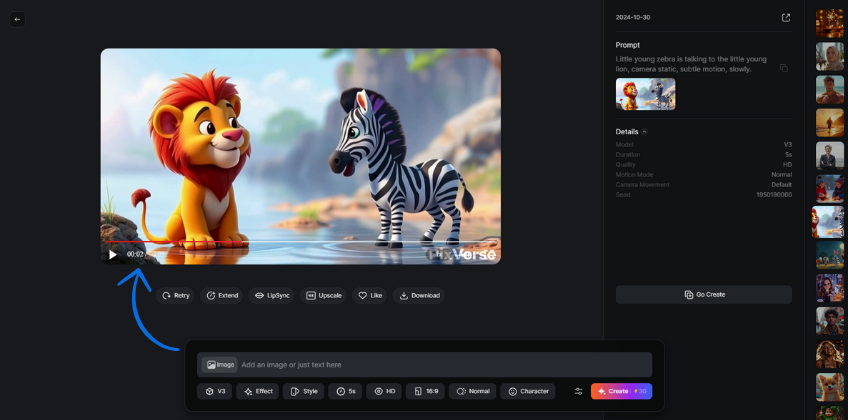Copy the prompt text with the copy icon
Screen dimensions: 848x420
click(x=784, y=68)
